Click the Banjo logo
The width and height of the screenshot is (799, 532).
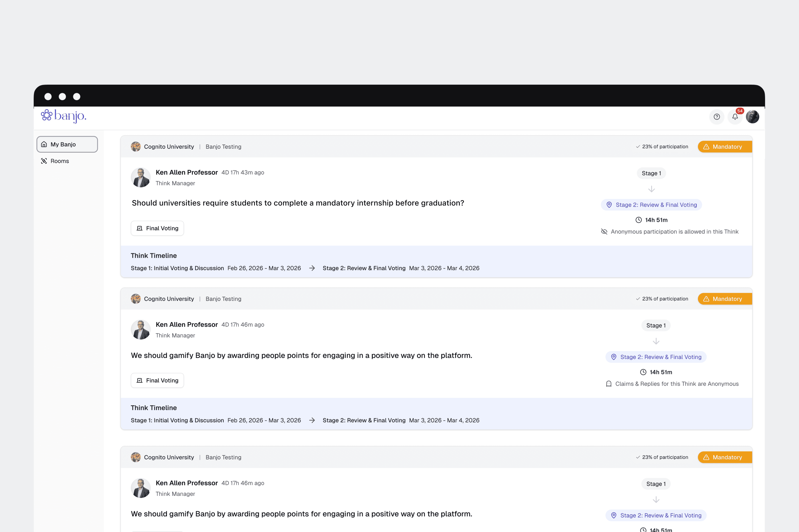coord(64,116)
